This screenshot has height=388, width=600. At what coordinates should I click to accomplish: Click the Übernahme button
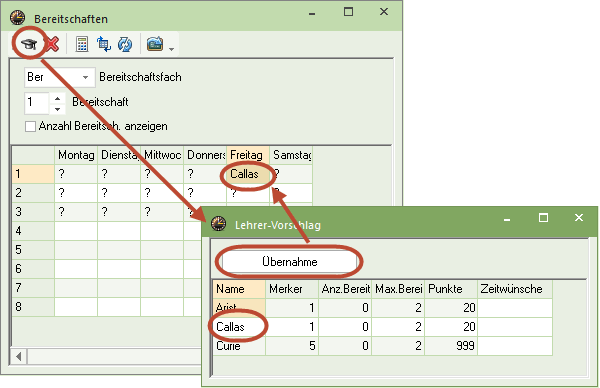coord(290,262)
